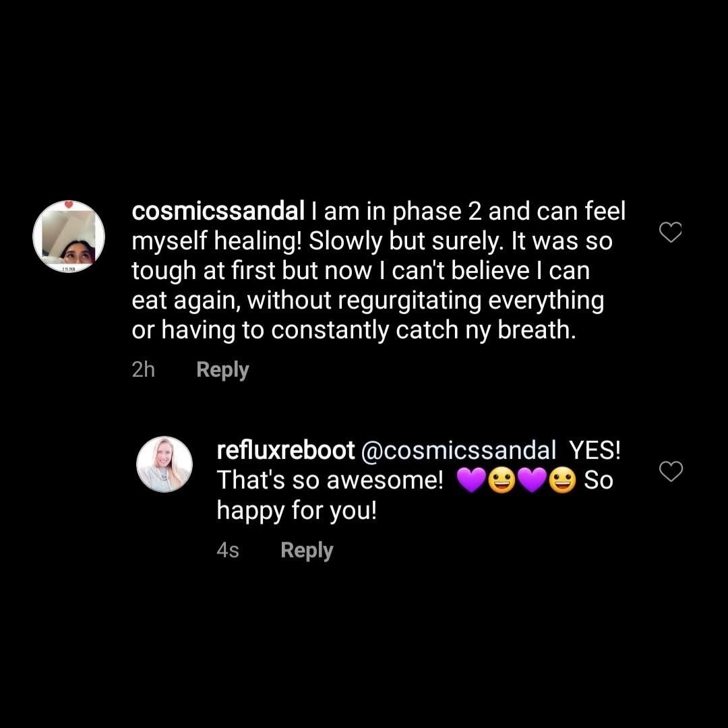Click the second purple heart emoji
Viewport: 728px width, 728px height.
pyautogui.click(x=533, y=481)
